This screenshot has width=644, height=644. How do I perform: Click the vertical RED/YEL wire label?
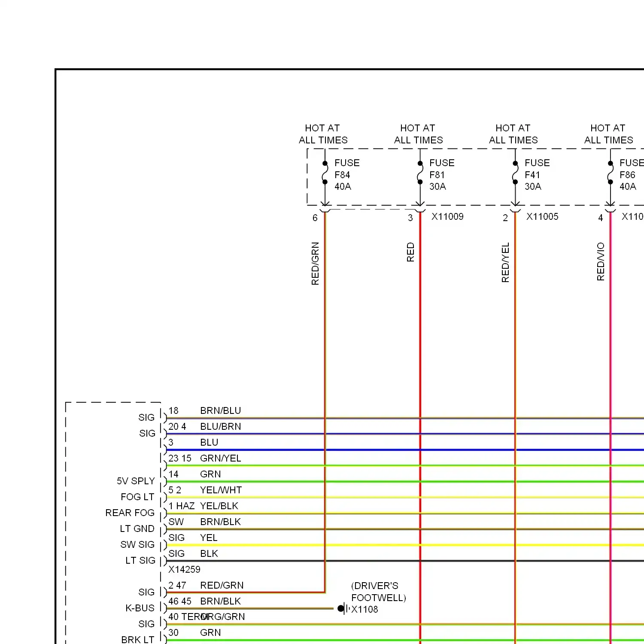coord(505,262)
